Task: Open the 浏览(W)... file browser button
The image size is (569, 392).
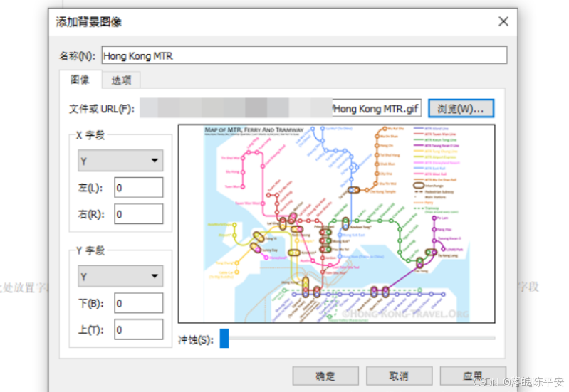Action: (461, 108)
